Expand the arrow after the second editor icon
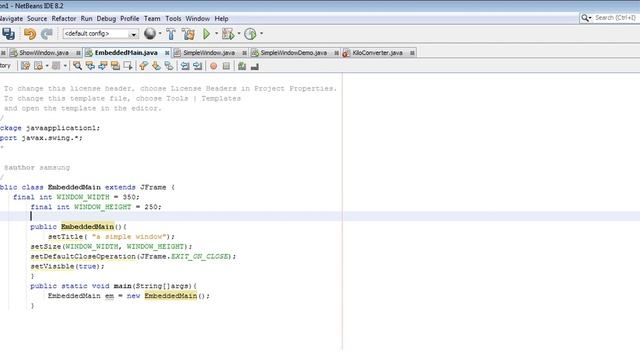The height and width of the screenshot is (360, 640). pos(47,66)
